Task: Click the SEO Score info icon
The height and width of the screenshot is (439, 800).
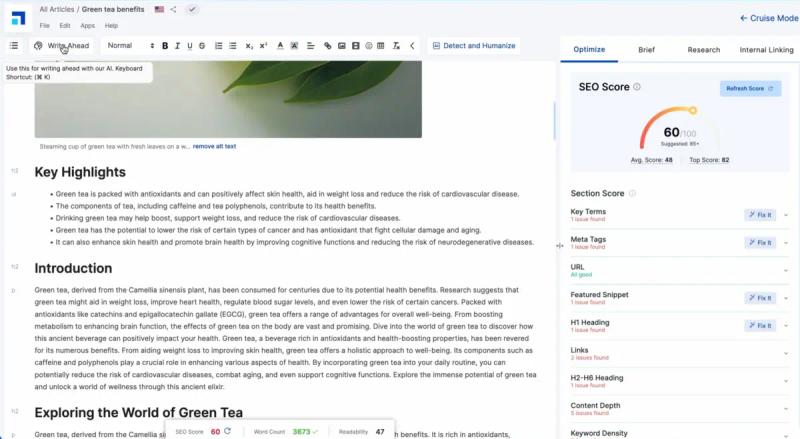Action: tap(637, 87)
